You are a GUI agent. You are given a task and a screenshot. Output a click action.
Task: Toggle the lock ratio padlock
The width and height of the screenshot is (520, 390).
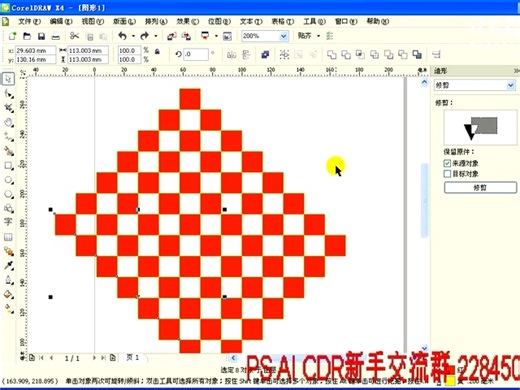point(157,51)
